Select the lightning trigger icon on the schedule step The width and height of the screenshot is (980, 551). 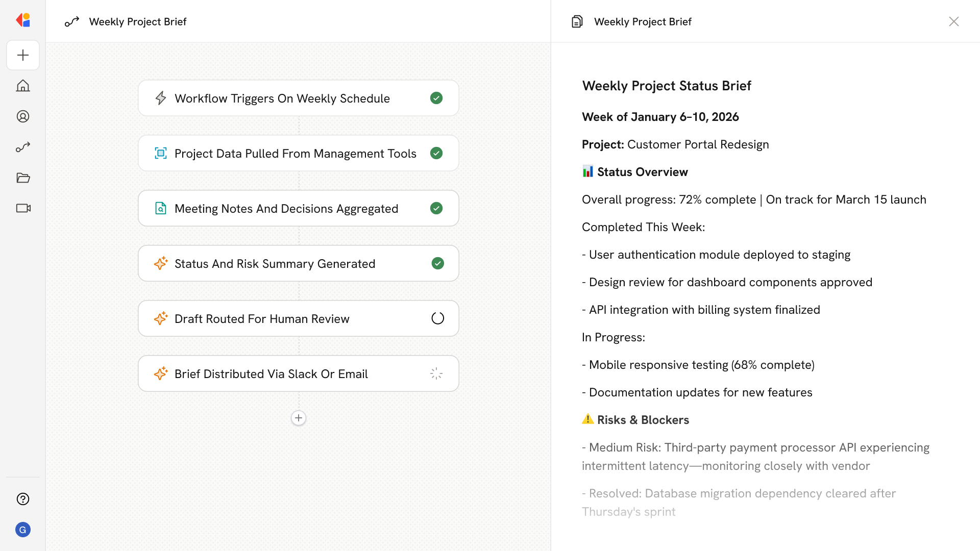coord(161,98)
